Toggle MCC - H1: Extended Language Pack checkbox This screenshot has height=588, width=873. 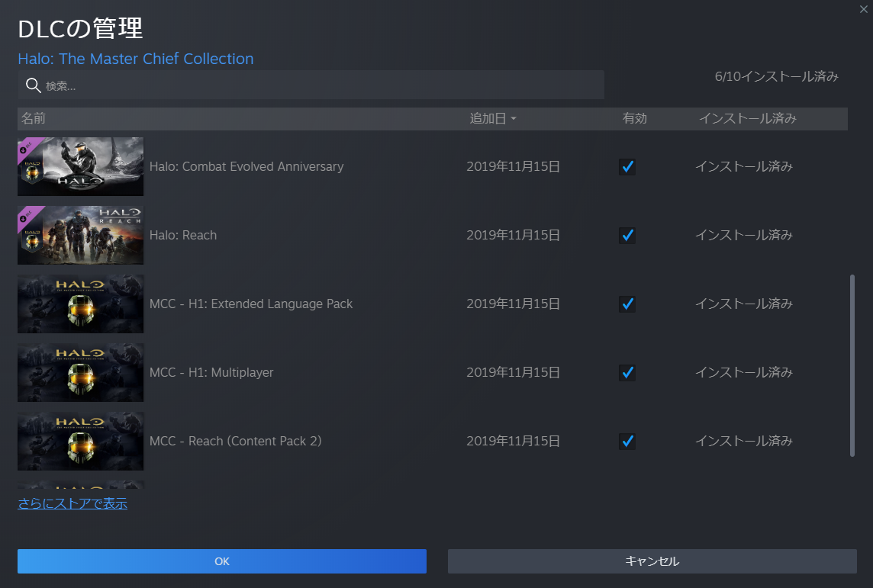click(627, 304)
